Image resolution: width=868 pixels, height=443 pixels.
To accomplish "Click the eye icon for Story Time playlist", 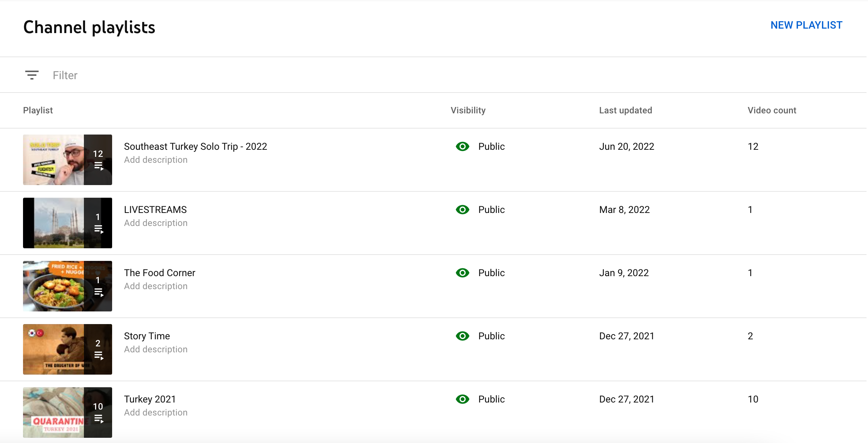I will pyautogui.click(x=462, y=336).
